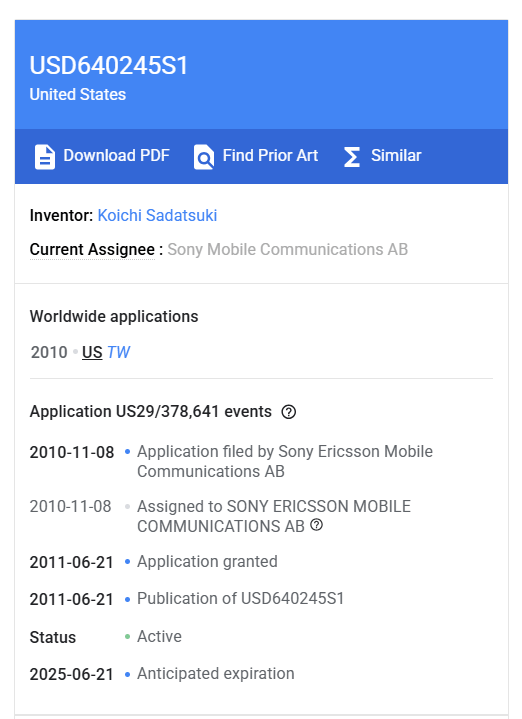Click Application filed by Sony Ericsson event
The width and height of the screenshot is (522, 719).
[285, 461]
